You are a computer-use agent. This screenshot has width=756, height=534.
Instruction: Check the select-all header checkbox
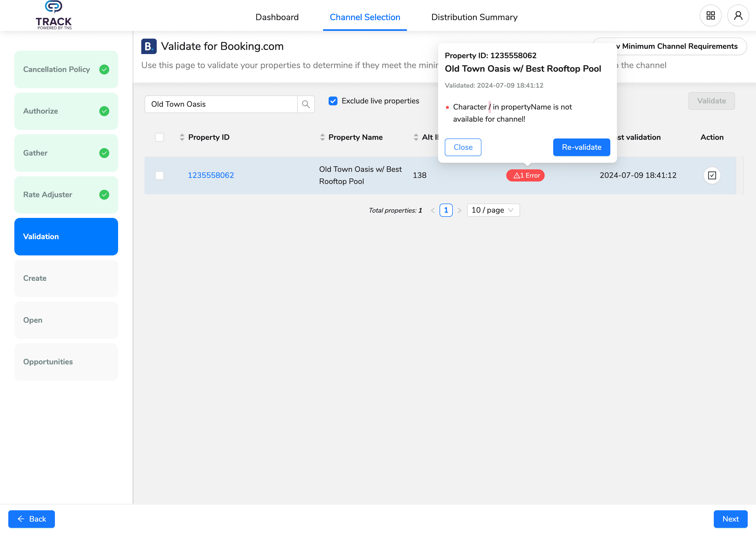[159, 137]
